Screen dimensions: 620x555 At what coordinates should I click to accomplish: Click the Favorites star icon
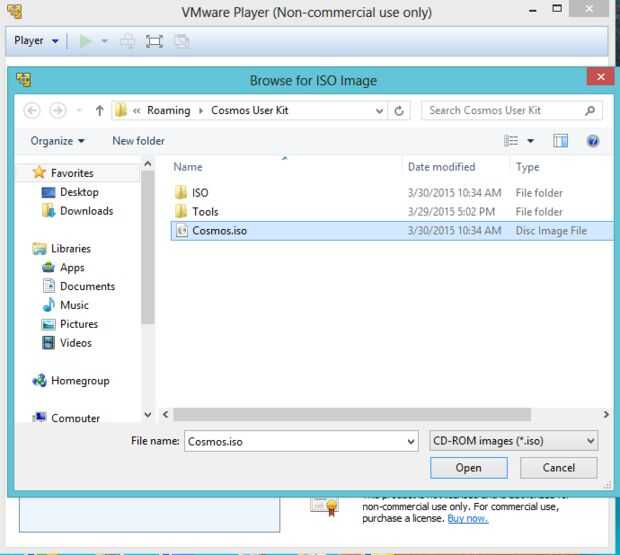pos(39,172)
